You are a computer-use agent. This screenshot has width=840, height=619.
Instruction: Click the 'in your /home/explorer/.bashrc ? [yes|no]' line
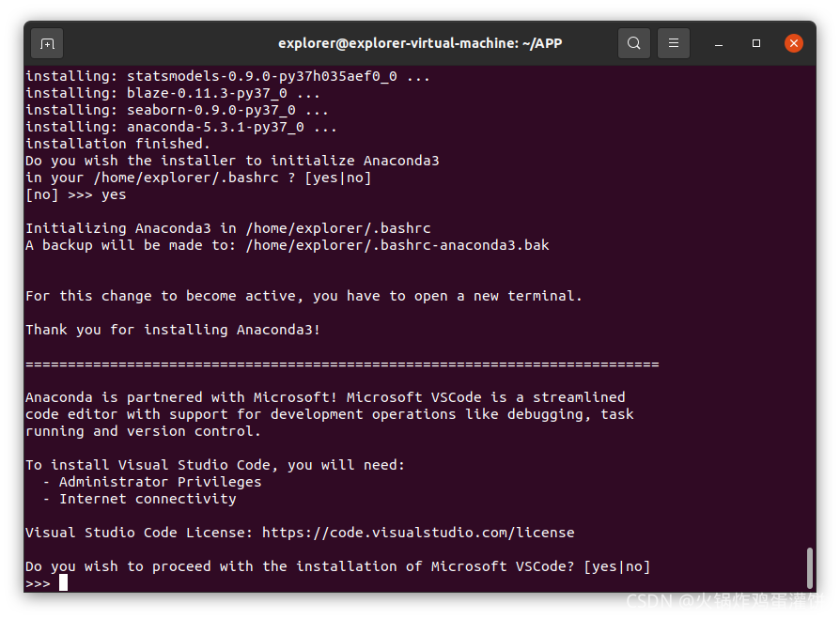click(x=198, y=178)
